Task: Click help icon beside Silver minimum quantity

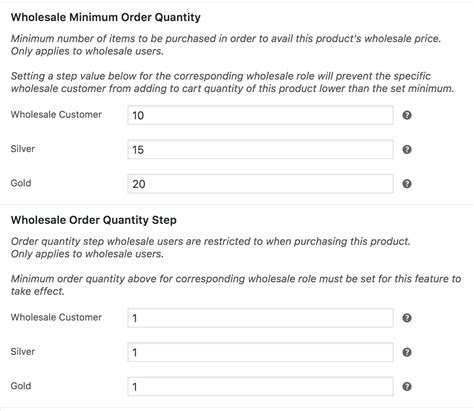Action: pos(407,150)
